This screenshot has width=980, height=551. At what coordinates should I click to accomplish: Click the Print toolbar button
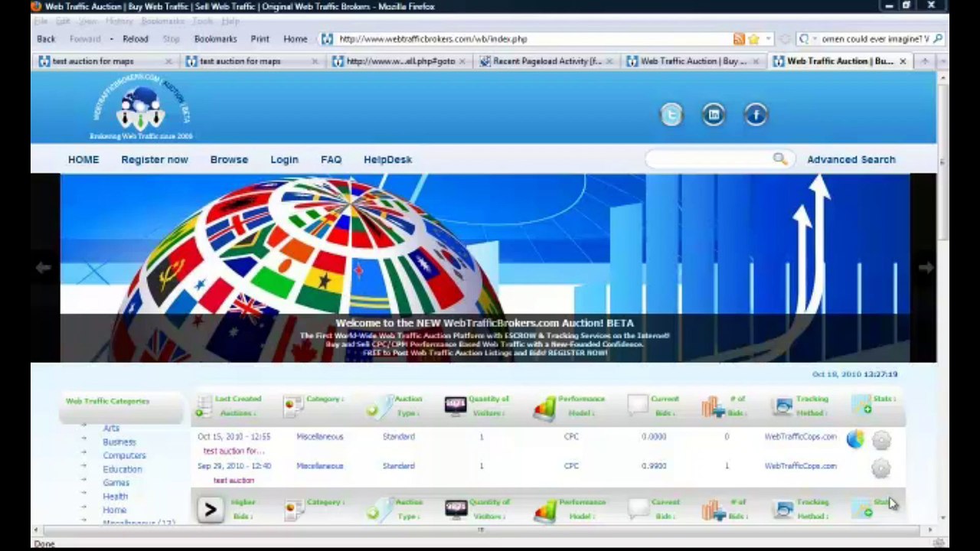pos(260,39)
